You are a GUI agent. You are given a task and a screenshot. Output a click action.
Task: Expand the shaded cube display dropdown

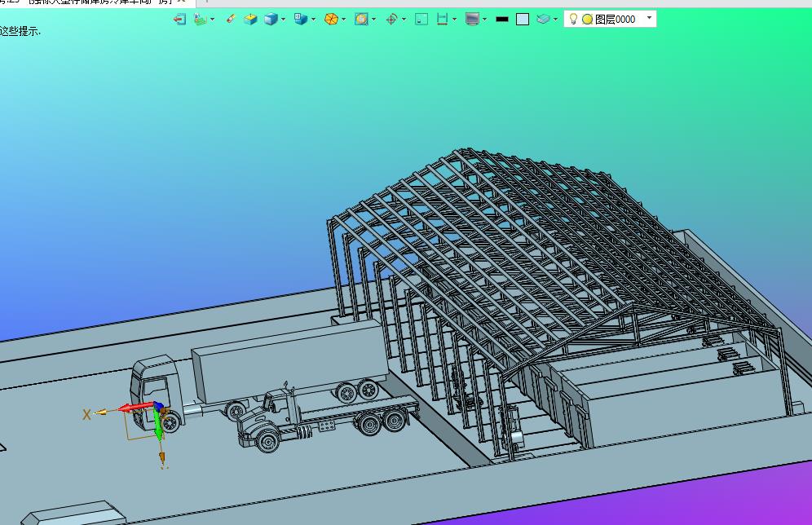click(283, 20)
